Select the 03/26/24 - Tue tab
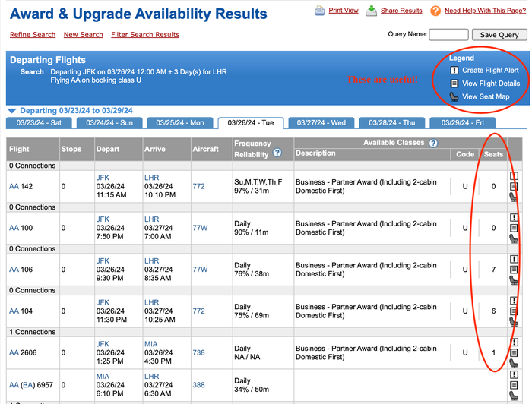The width and height of the screenshot is (532, 404). [250, 123]
